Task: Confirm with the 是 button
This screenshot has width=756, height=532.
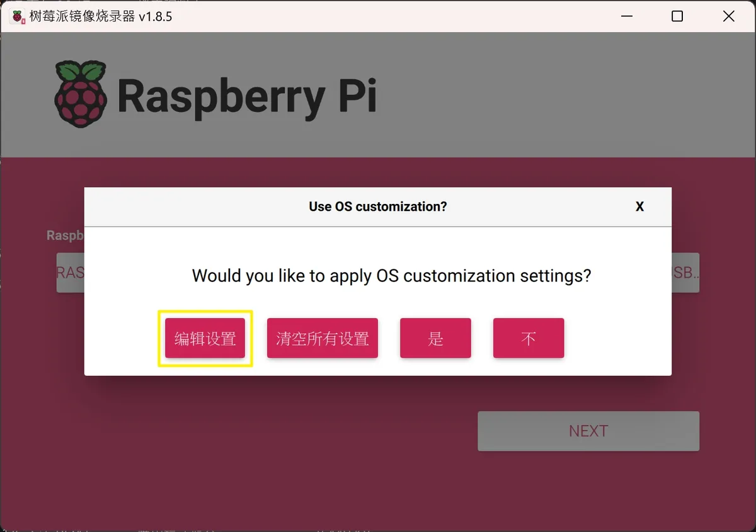Action: 435,338
